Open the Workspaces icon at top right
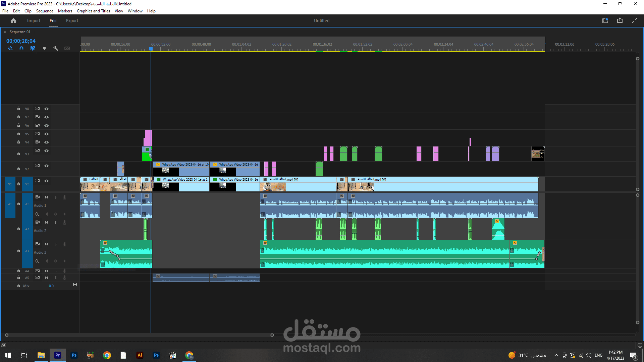 tap(605, 21)
